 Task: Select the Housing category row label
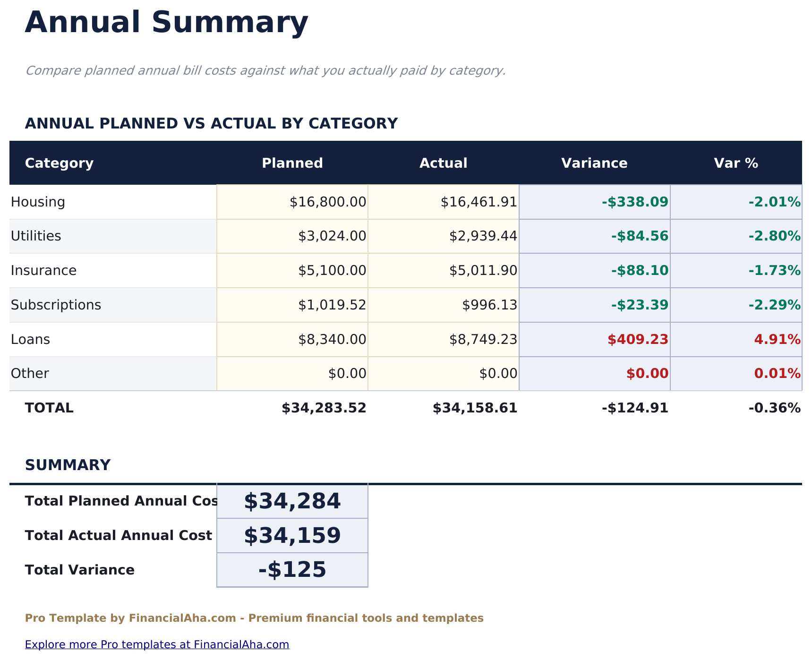[x=38, y=201]
